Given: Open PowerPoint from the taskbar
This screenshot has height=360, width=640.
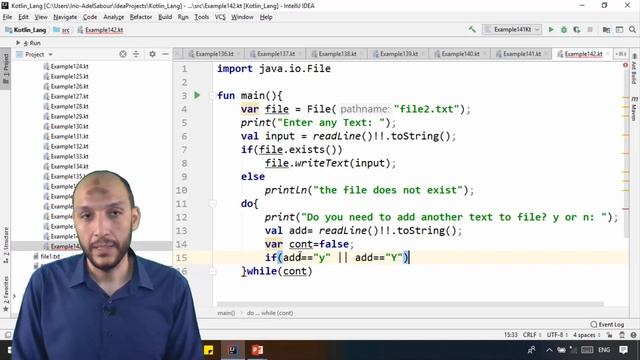Looking at the screenshot, I should 257,350.
